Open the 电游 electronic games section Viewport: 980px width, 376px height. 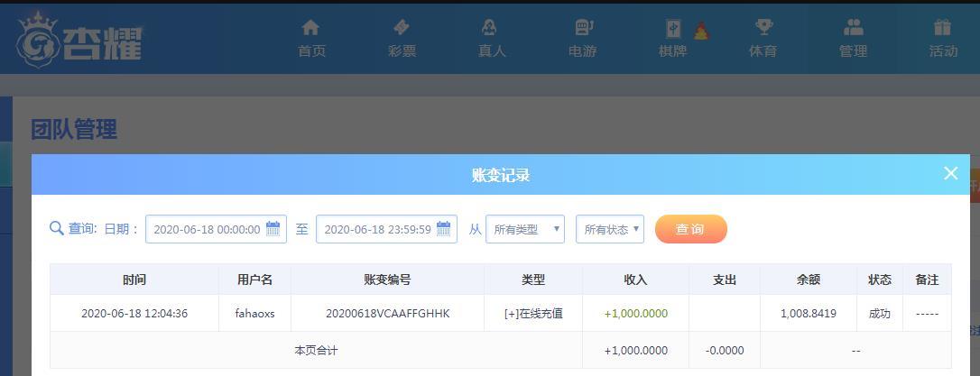tap(582, 39)
